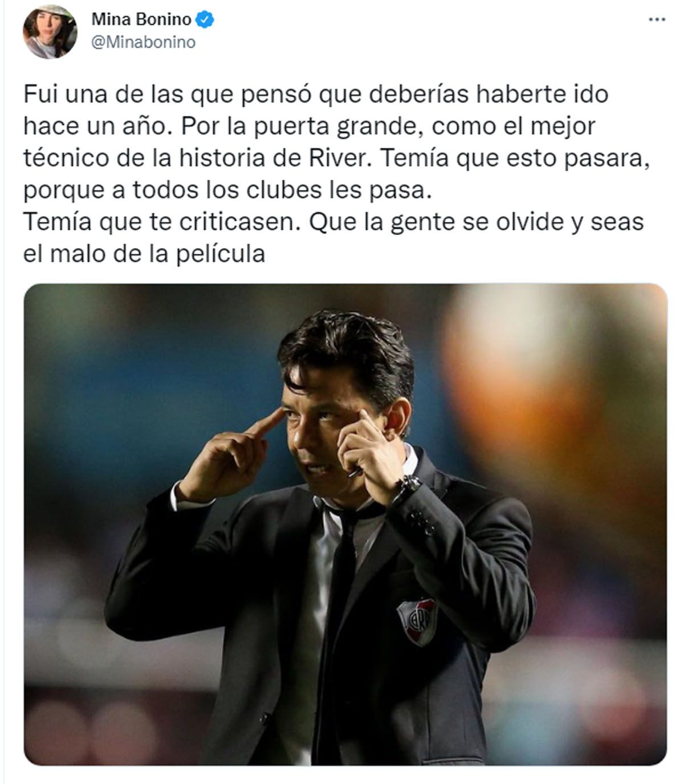684x784 pixels.
Task: Click the pen held in man's hand
Action: (x=355, y=473)
